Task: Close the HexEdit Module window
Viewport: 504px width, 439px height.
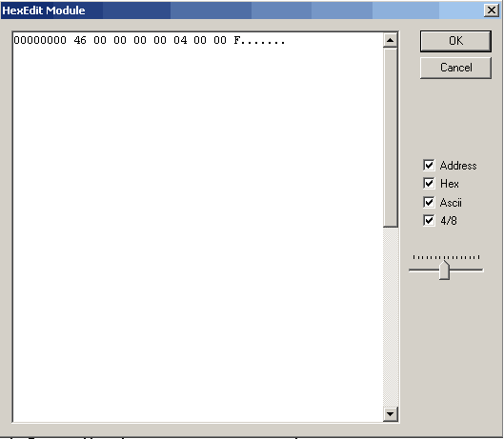Action: [492, 10]
